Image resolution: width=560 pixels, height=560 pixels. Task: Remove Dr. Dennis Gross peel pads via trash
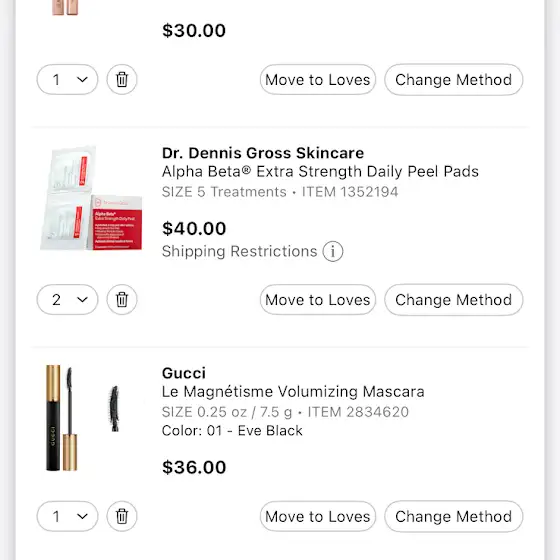[x=122, y=299]
